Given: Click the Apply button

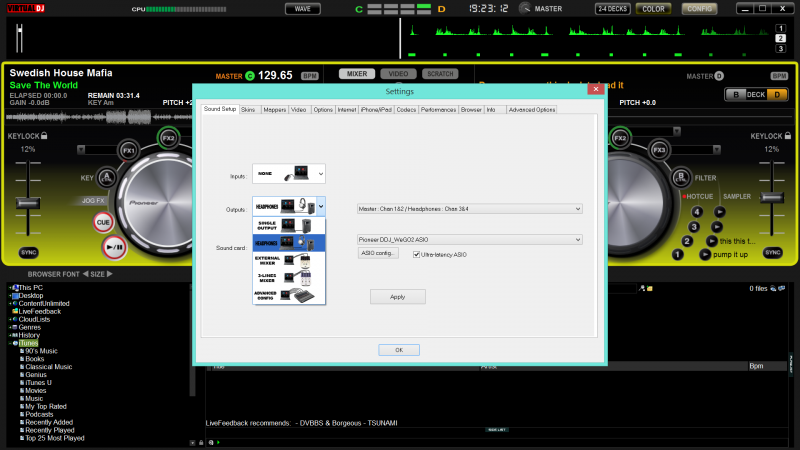Looking at the screenshot, I should 397,297.
